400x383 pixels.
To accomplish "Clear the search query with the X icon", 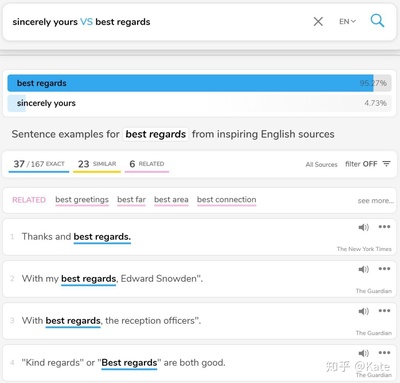I will point(318,22).
